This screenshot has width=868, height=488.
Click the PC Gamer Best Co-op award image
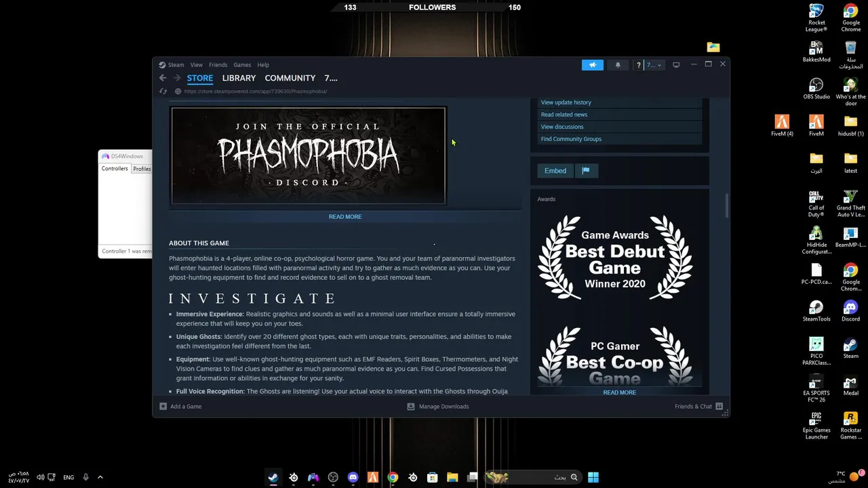click(x=615, y=355)
